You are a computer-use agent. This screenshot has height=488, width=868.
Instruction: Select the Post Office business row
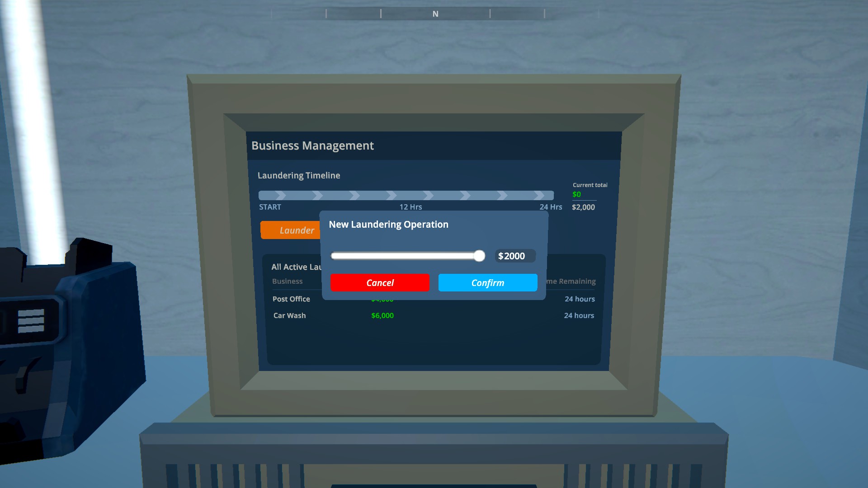click(x=291, y=299)
